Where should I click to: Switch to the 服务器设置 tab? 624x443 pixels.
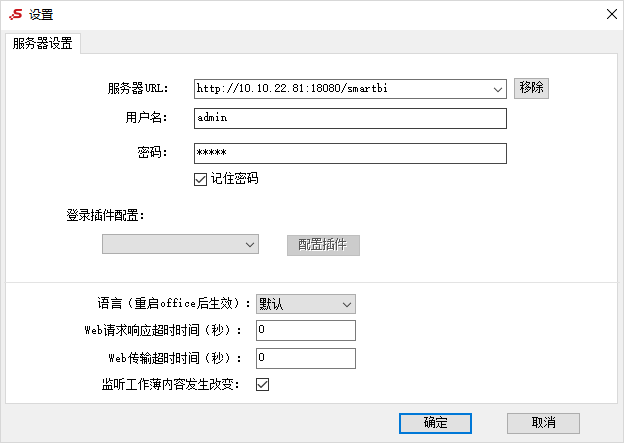[x=43, y=43]
